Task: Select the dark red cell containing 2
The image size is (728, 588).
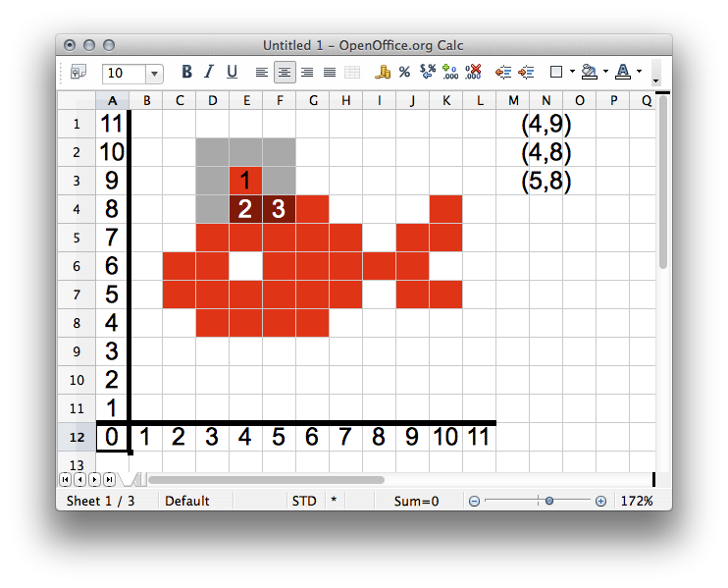Action: pos(246,209)
